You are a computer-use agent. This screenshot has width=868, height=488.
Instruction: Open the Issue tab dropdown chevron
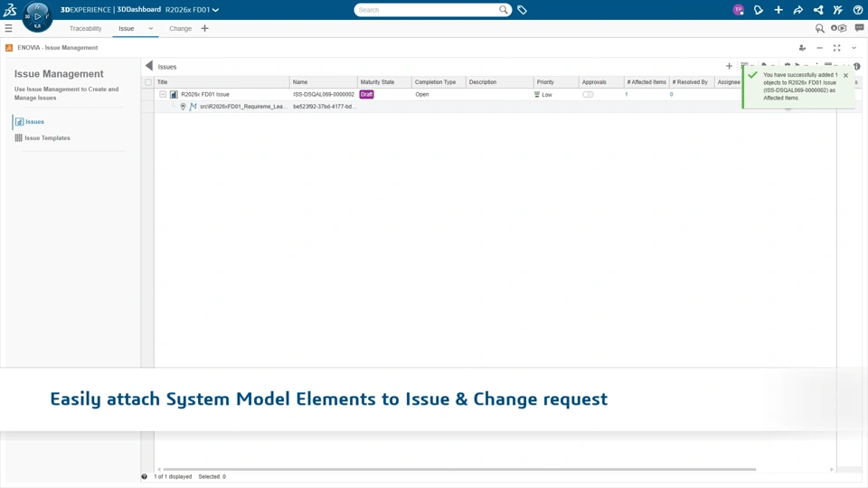click(151, 28)
